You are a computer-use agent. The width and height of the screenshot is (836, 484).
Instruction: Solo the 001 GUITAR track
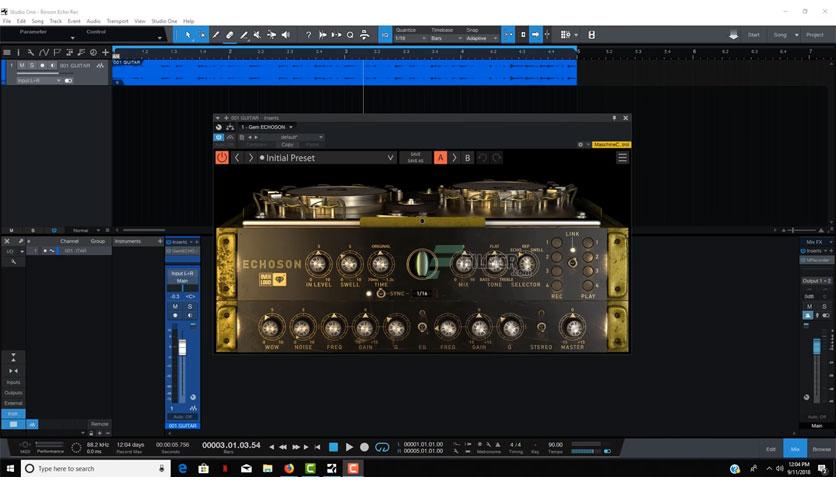32,66
